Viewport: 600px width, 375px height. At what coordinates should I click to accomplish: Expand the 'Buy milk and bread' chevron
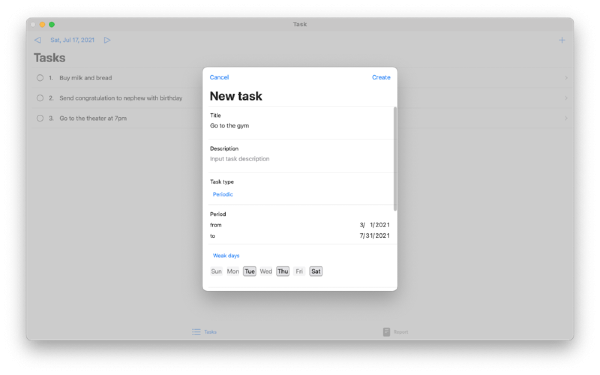tap(566, 78)
